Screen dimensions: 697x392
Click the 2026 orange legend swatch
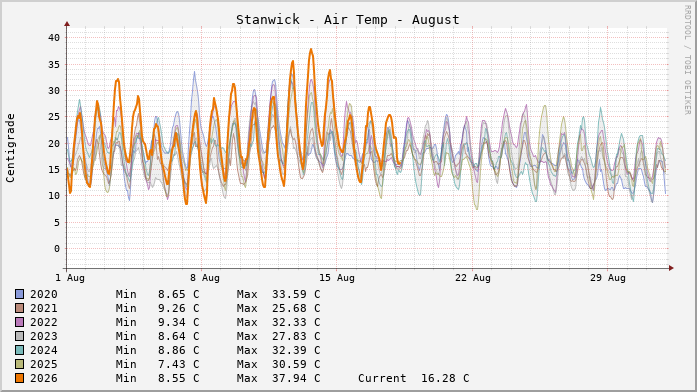[20, 378]
